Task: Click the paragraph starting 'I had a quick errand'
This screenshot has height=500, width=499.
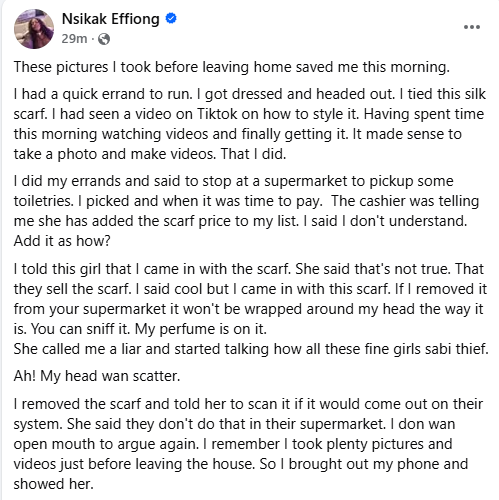Action: [x=250, y=124]
